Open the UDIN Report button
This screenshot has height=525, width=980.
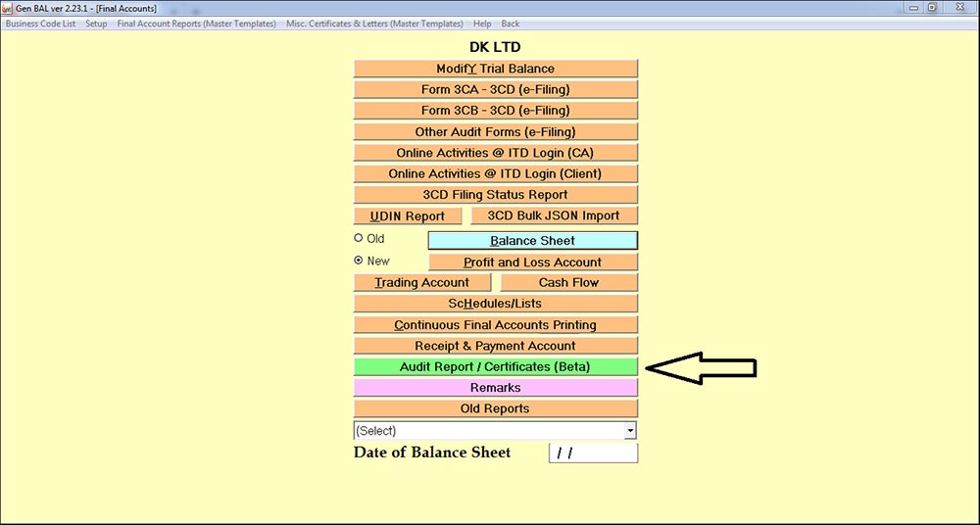click(x=407, y=216)
